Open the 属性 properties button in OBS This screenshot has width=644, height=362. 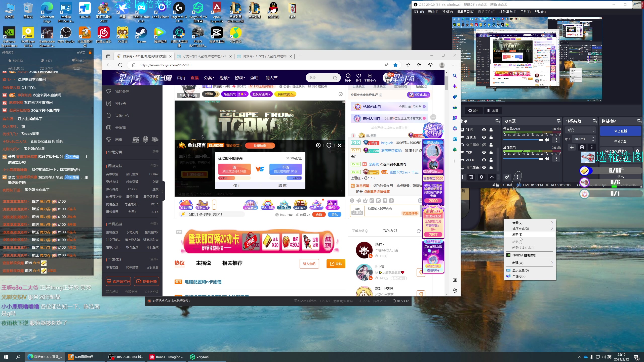pyautogui.click(x=473, y=111)
